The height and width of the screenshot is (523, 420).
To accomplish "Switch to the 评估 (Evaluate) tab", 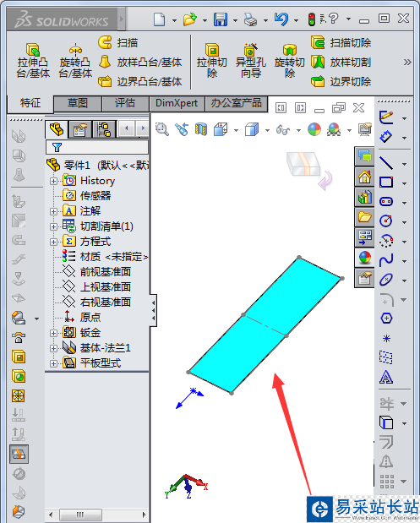I will [125, 103].
